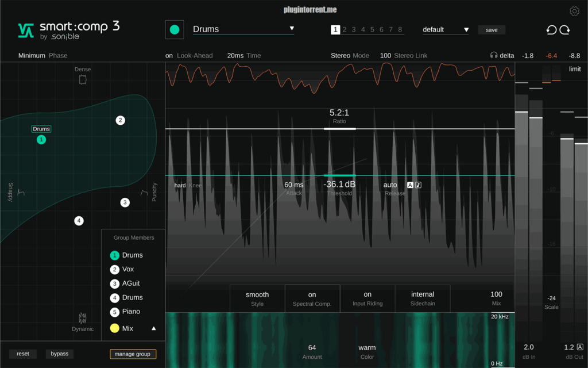Open the default preset dropdown
Screen dimensions: 588x368
pyautogui.click(x=446, y=30)
